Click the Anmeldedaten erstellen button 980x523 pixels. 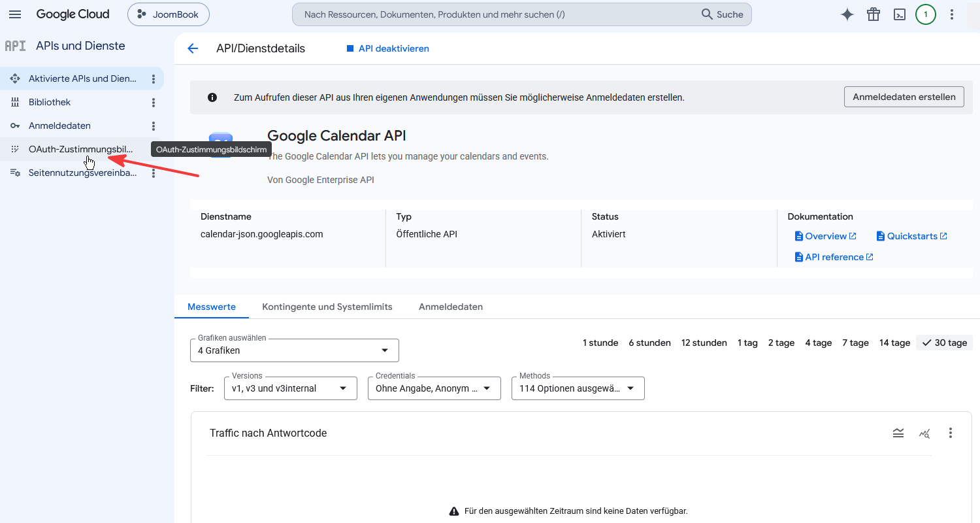pyautogui.click(x=904, y=97)
